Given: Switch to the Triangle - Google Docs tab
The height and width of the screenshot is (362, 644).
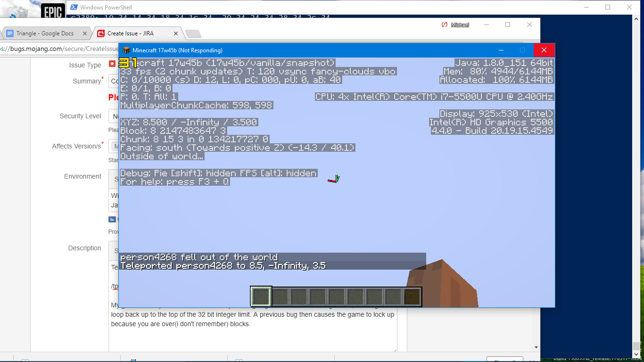Looking at the screenshot, I should [45, 33].
